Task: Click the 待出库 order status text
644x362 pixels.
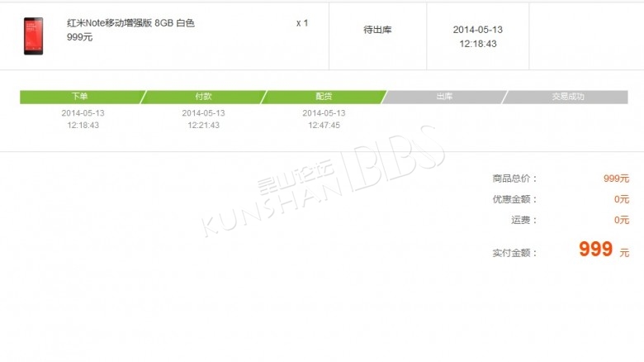Action: coord(377,30)
